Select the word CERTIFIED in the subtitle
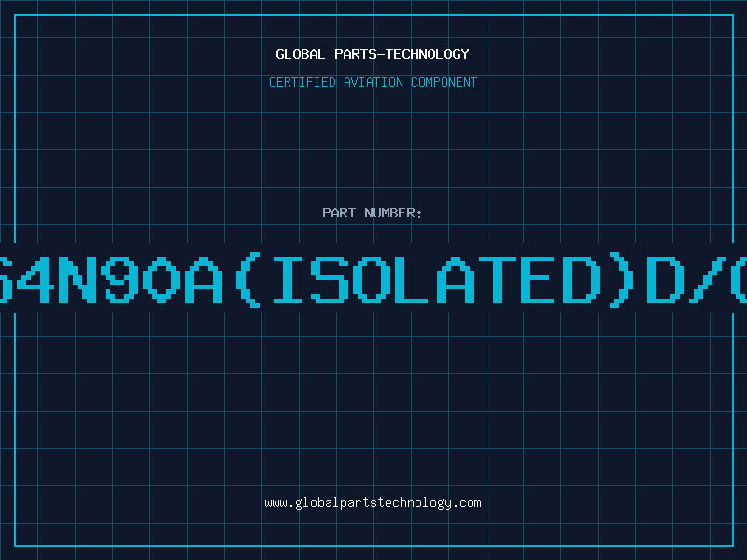 [x=303, y=82]
